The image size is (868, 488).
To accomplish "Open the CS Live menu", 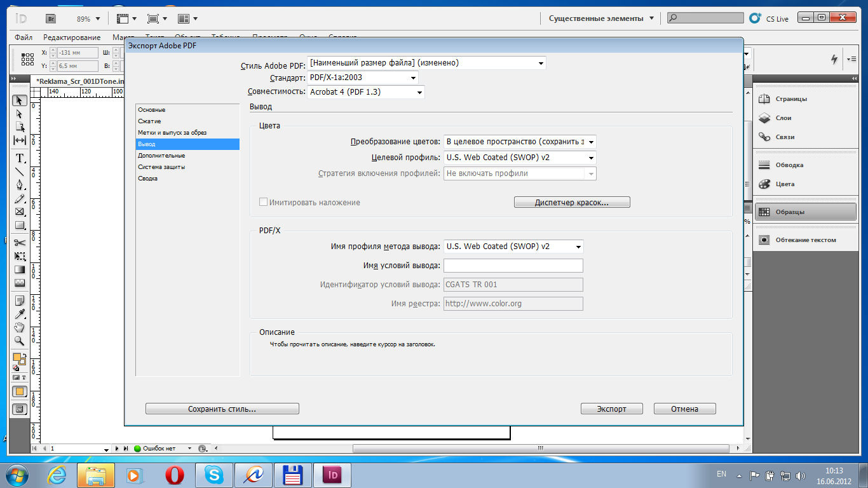I will 770,18.
